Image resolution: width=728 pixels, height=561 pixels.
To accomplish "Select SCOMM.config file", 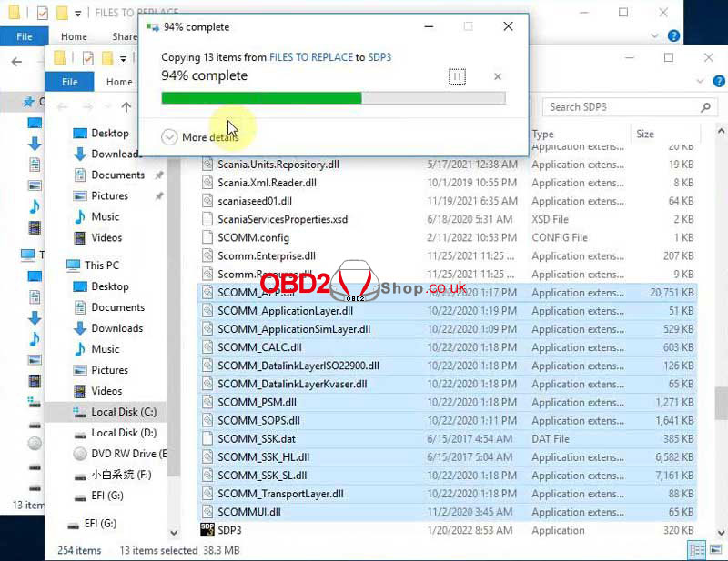I will pos(253,237).
